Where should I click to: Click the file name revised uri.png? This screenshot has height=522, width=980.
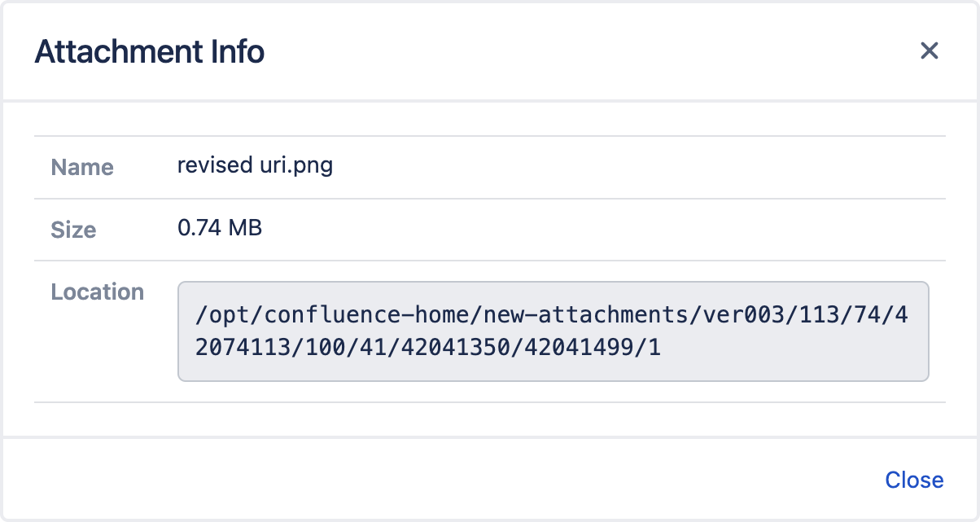(255, 165)
